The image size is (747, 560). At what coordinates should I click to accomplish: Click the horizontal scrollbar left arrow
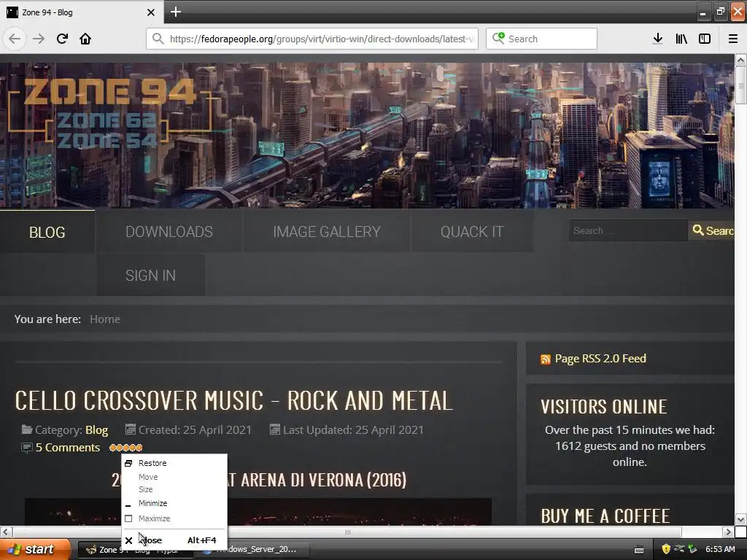click(6, 532)
